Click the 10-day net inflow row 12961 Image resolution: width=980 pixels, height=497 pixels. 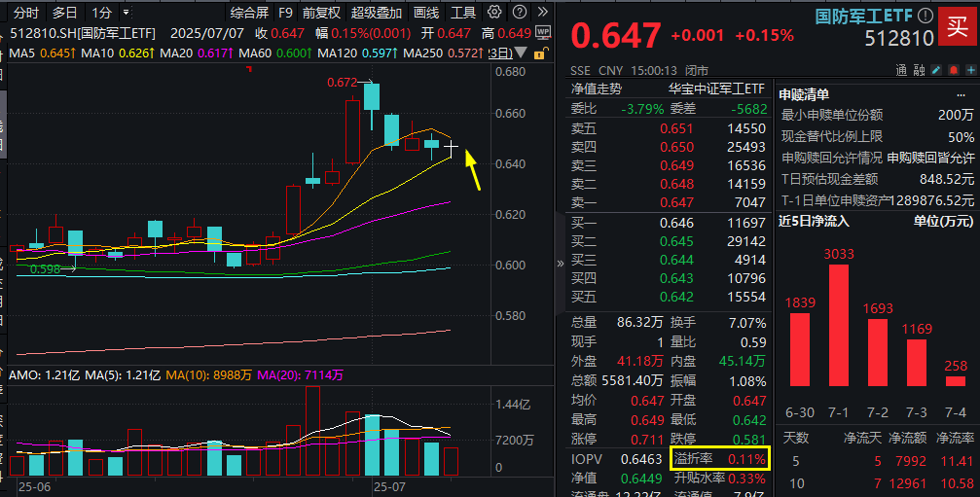coord(877,483)
